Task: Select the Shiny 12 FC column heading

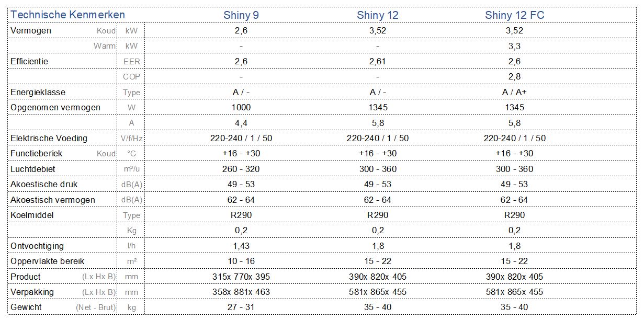Action: [x=514, y=15]
